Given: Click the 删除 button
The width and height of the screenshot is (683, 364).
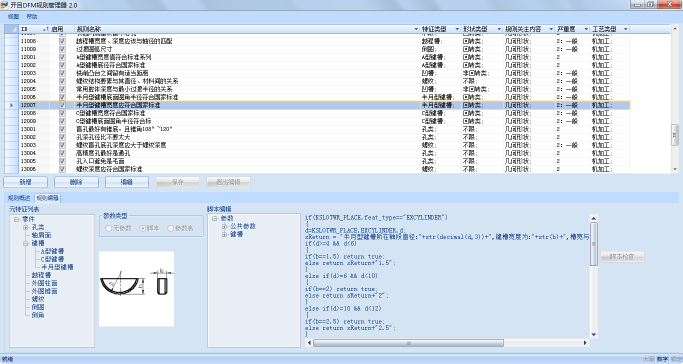Looking at the screenshot, I should click(76, 182).
